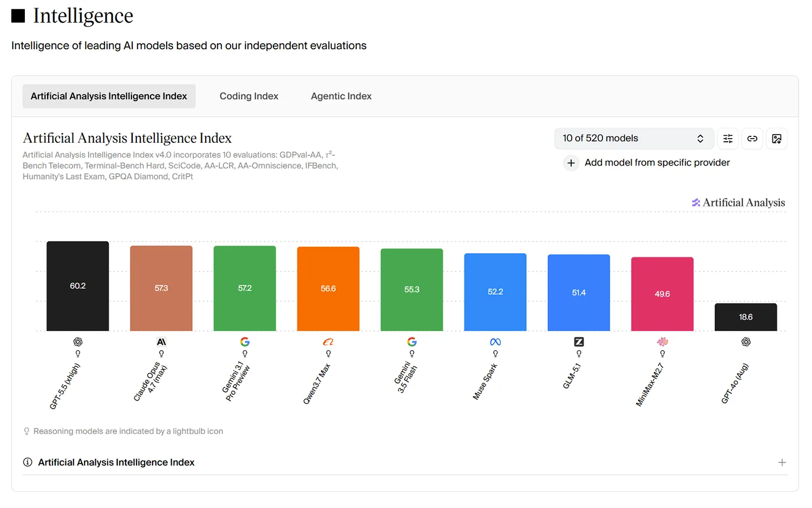Click the Google logo under the 55.3 bar
812x508 pixels.
coord(412,342)
